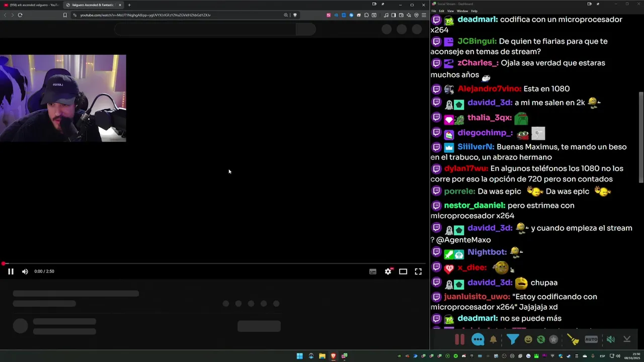Jump to bottom of chat arrow
Screen dimensions: 644x362
(x=627, y=339)
